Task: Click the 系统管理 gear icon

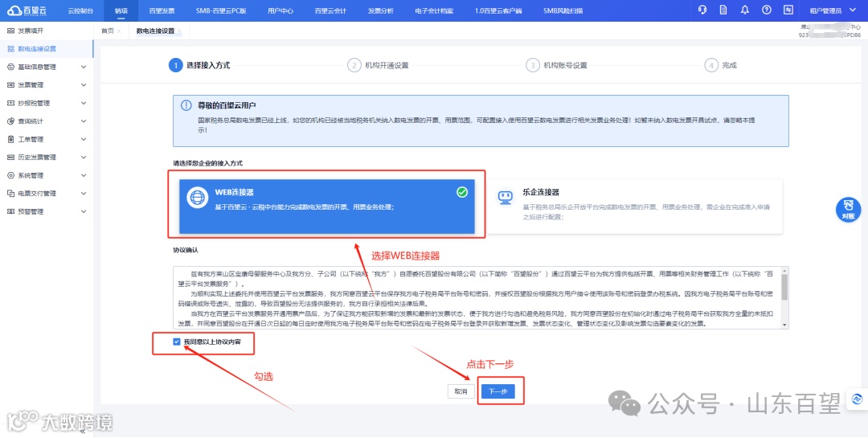Action: [11, 175]
